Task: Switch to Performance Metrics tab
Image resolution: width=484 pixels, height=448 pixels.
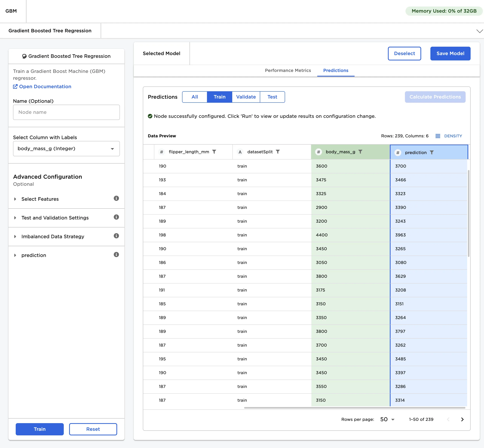Action: 288,70
